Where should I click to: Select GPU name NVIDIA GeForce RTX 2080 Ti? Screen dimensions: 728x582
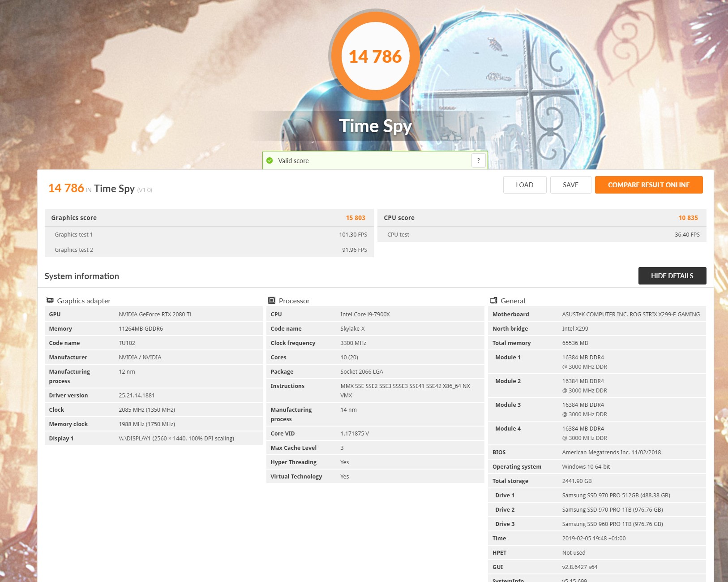[155, 315]
